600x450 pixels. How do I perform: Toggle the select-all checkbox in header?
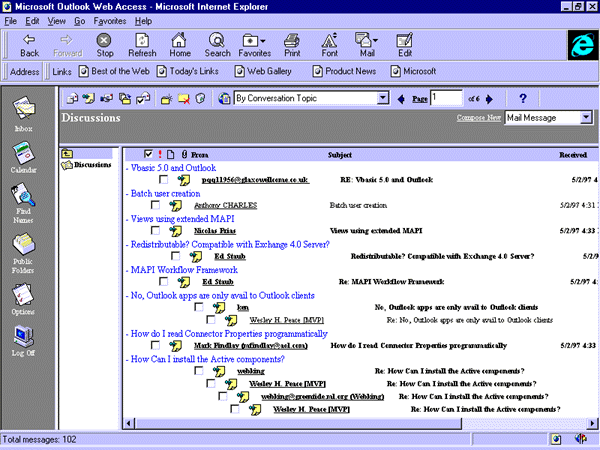coord(149,154)
